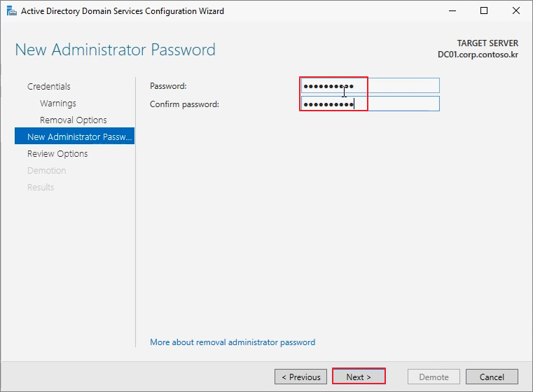Viewport: 533px width, 392px height.
Task: Open More about removal administrator password link
Action: point(233,342)
